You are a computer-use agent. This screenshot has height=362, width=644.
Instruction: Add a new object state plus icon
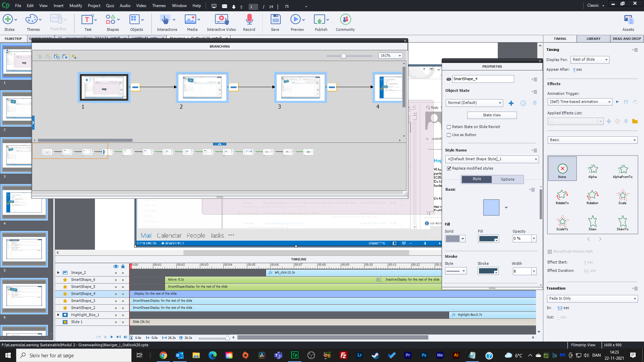click(511, 103)
